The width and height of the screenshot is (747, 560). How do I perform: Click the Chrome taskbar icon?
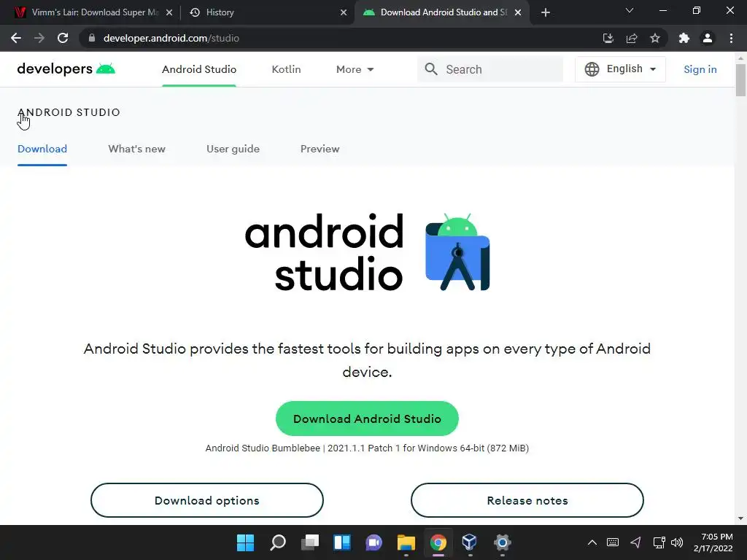438,542
